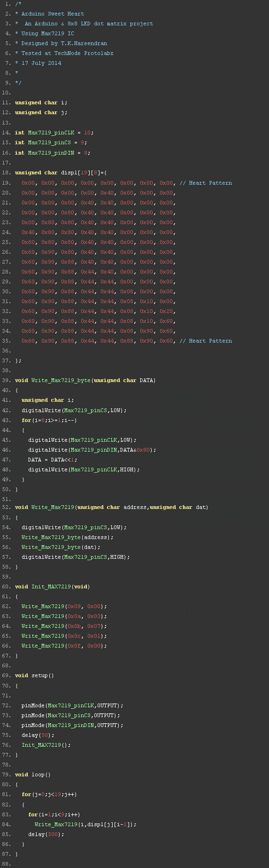Click "digitalWrite(Max7219_pinCS,LOW);" on line 54

74,527
